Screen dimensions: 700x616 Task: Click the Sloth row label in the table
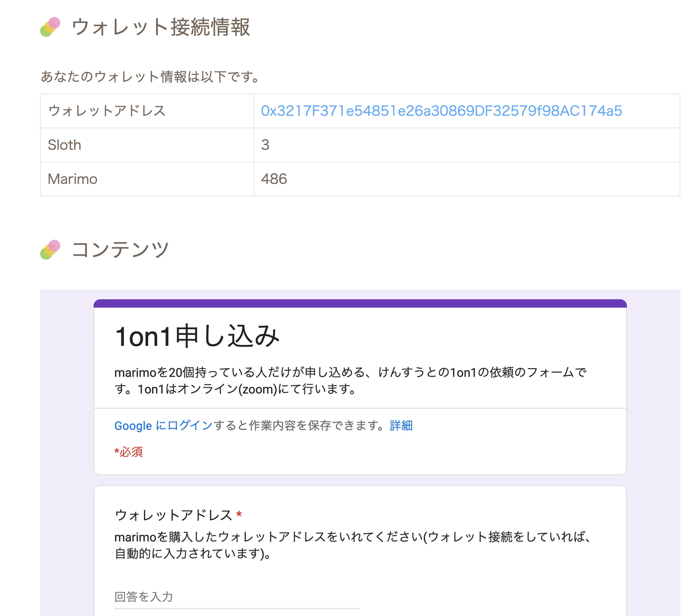pyautogui.click(x=64, y=145)
